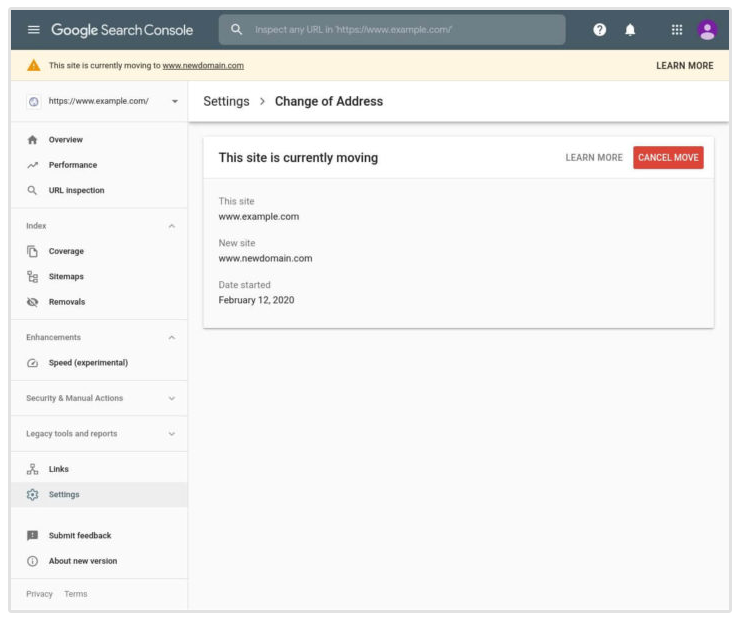Collapse the Enhancements section
The height and width of the screenshot is (620, 740).
tap(171, 338)
